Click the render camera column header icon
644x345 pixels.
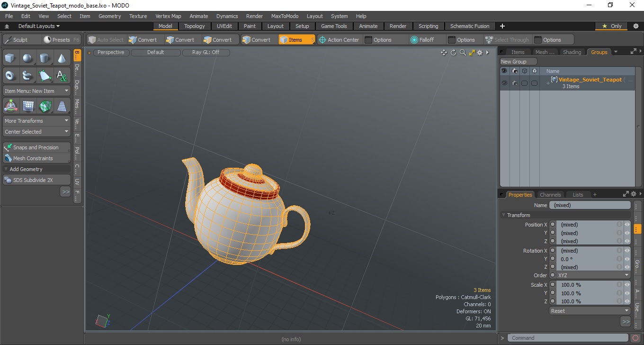[514, 71]
